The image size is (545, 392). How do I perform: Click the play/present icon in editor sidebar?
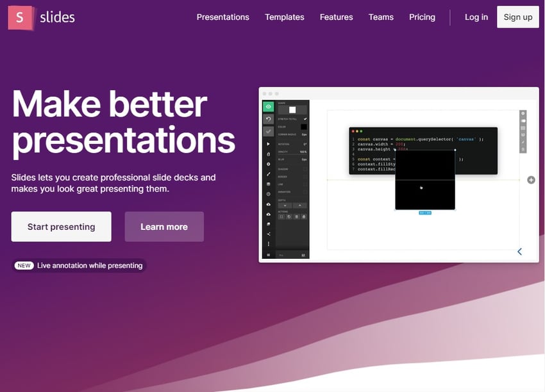[268, 144]
